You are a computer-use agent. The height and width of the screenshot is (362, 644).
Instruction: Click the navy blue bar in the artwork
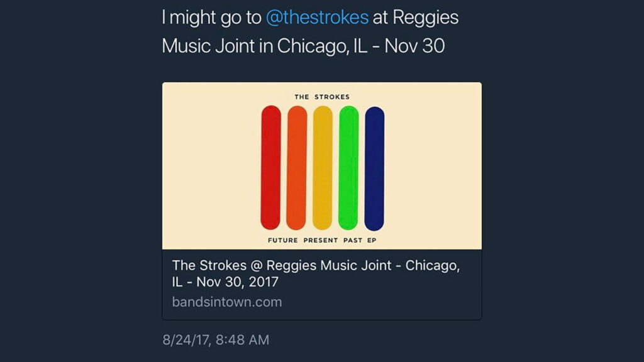[x=374, y=168]
